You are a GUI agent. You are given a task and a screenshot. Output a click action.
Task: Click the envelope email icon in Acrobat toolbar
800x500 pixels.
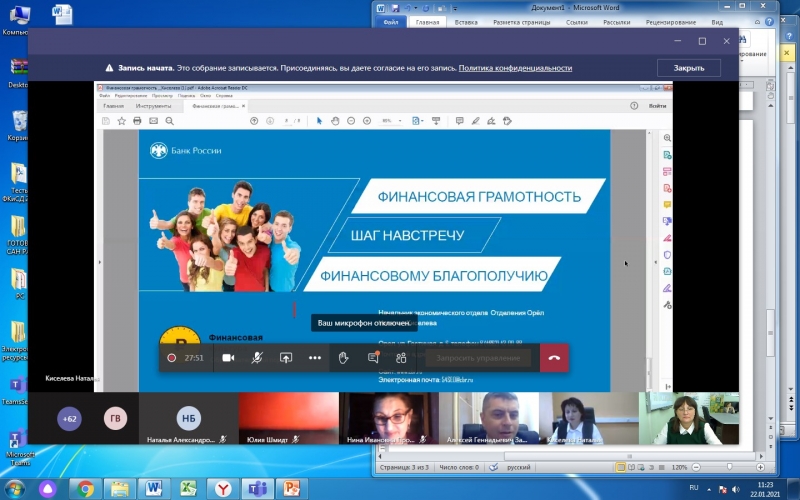(x=153, y=121)
